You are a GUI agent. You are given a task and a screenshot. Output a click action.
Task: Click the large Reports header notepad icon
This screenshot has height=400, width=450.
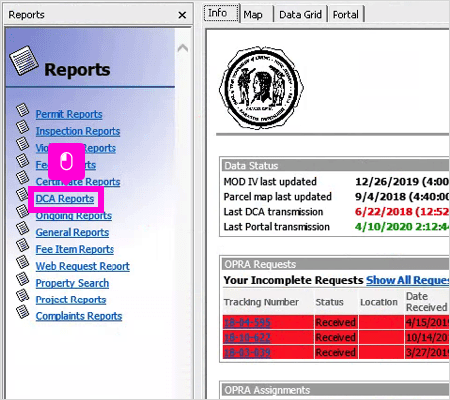point(24,61)
